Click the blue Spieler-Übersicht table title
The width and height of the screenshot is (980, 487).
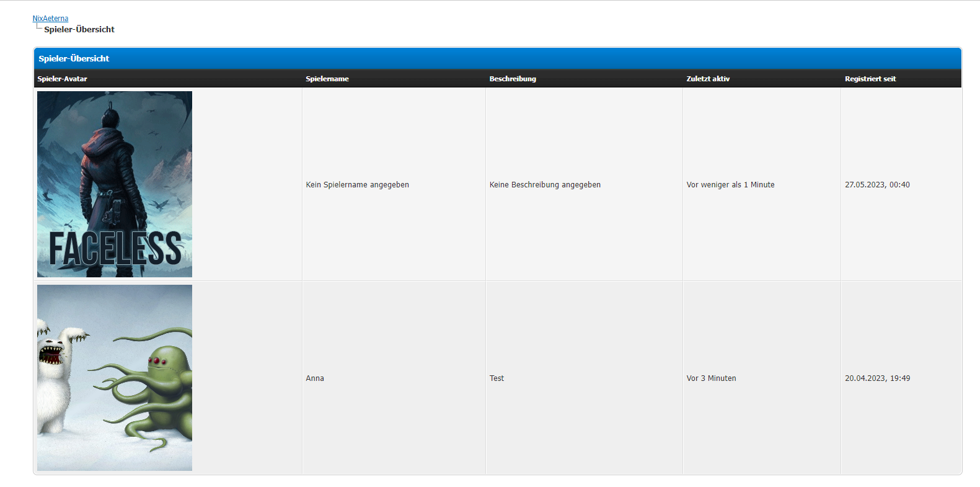point(74,58)
